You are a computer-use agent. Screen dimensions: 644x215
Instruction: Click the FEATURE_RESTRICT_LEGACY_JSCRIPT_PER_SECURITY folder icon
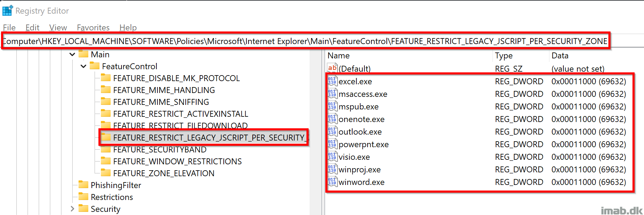(x=106, y=137)
